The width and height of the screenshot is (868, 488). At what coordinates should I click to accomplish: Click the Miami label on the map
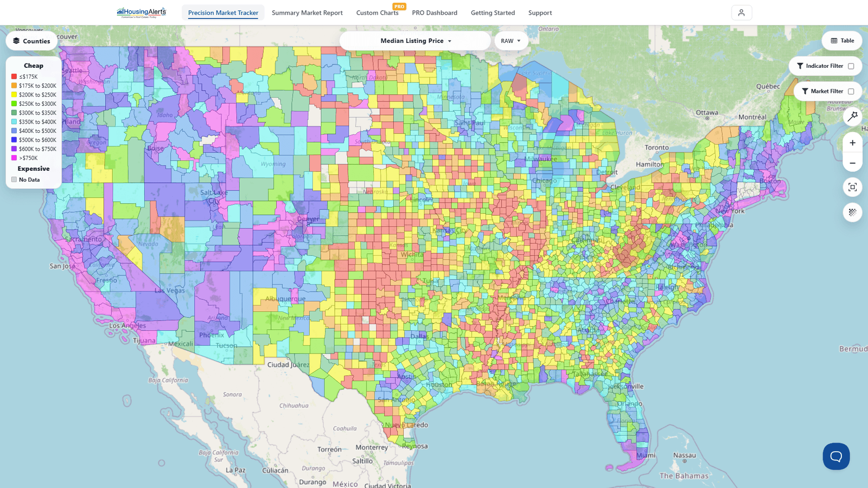pyautogui.click(x=646, y=455)
